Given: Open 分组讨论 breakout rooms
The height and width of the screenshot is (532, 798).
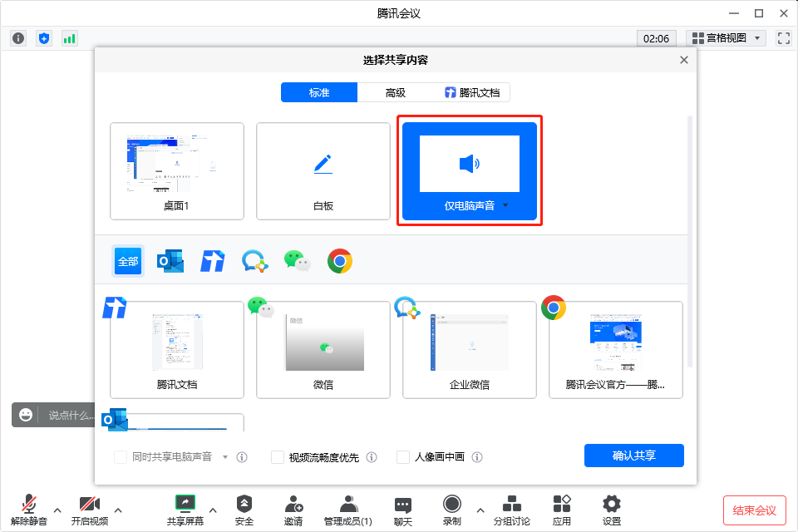Looking at the screenshot, I should pos(512,510).
